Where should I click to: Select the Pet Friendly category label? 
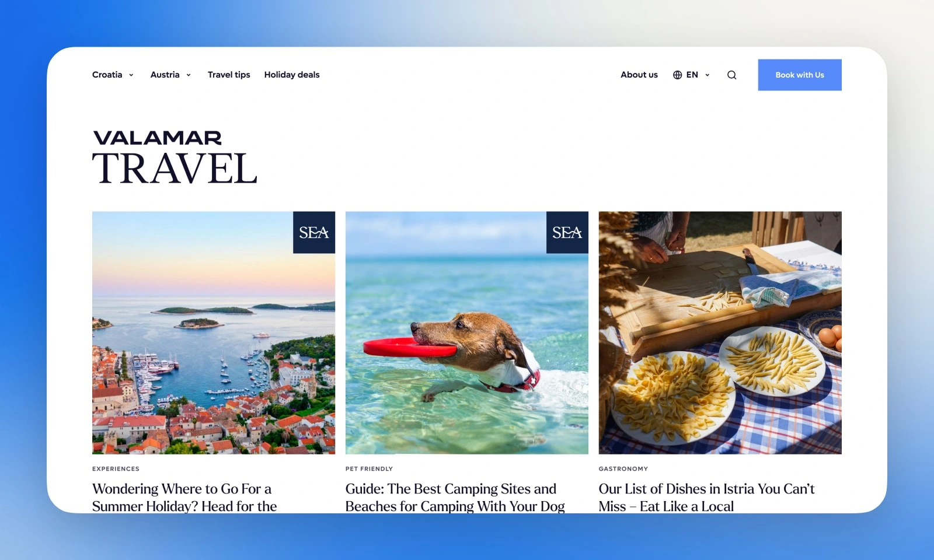[x=369, y=468]
